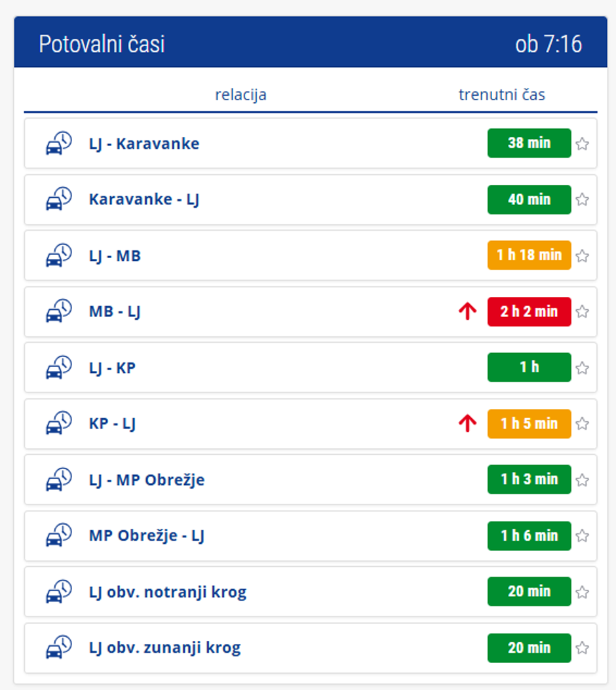Click the red 2 h 2 min badge
The height and width of the screenshot is (690, 616).
(529, 312)
